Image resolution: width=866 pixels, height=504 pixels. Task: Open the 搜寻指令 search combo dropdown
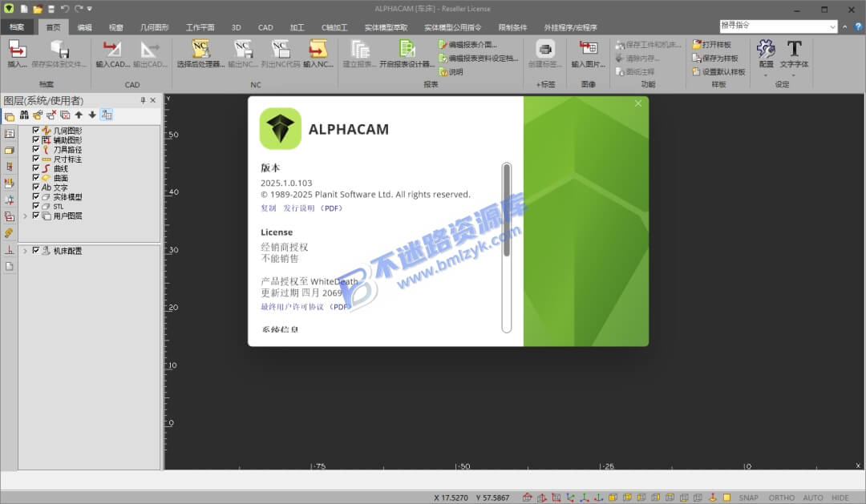tap(832, 26)
